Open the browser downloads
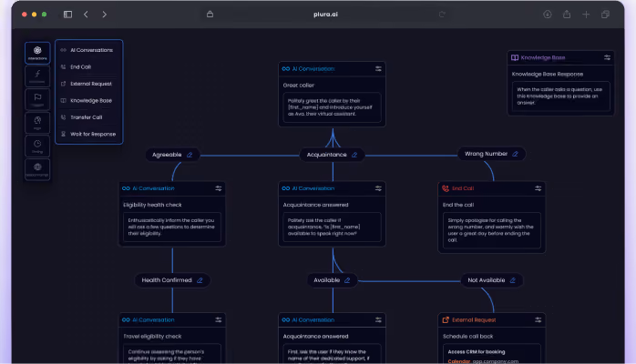This screenshot has width=636, height=364. [x=548, y=15]
